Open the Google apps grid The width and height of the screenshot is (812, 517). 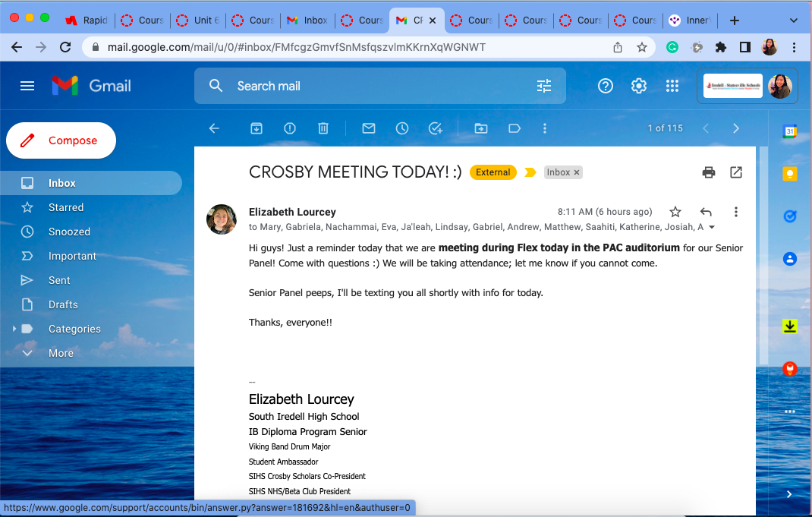(672, 86)
